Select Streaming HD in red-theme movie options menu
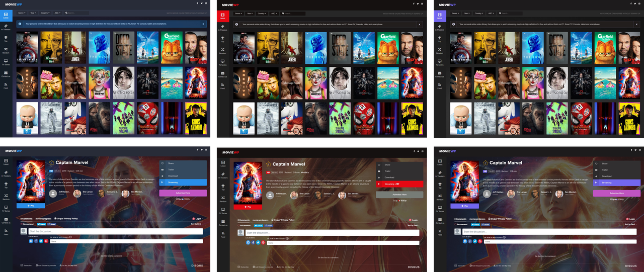Image resolution: width=644 pixels, height=272 pixels. [x=399, y=184]
